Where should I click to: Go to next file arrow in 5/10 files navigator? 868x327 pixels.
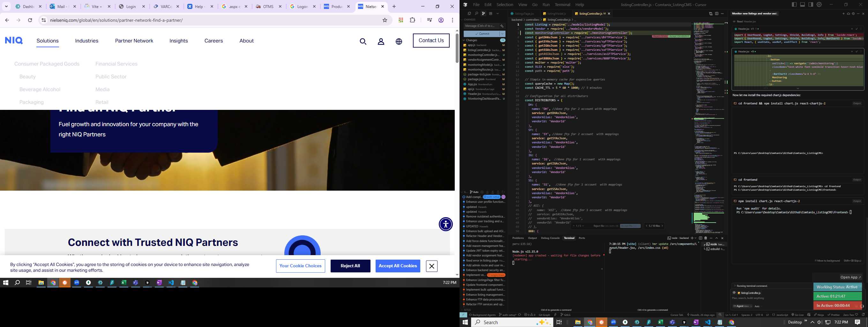(x=662, y=226)
